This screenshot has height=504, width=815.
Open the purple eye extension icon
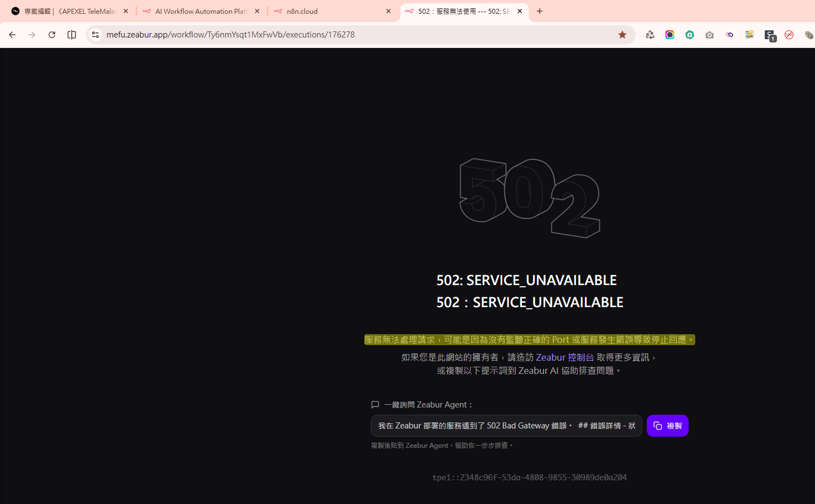(729, 35)
